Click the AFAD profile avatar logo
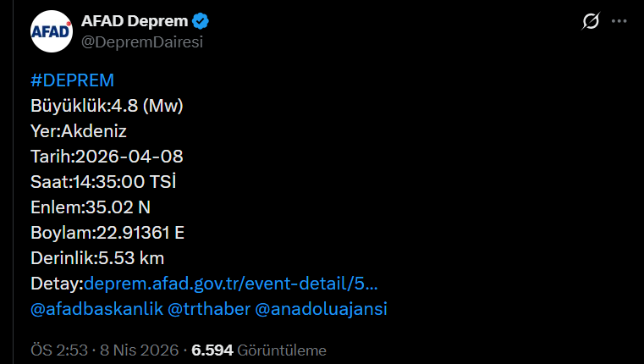The image size is (644, 364). [52, 31]
